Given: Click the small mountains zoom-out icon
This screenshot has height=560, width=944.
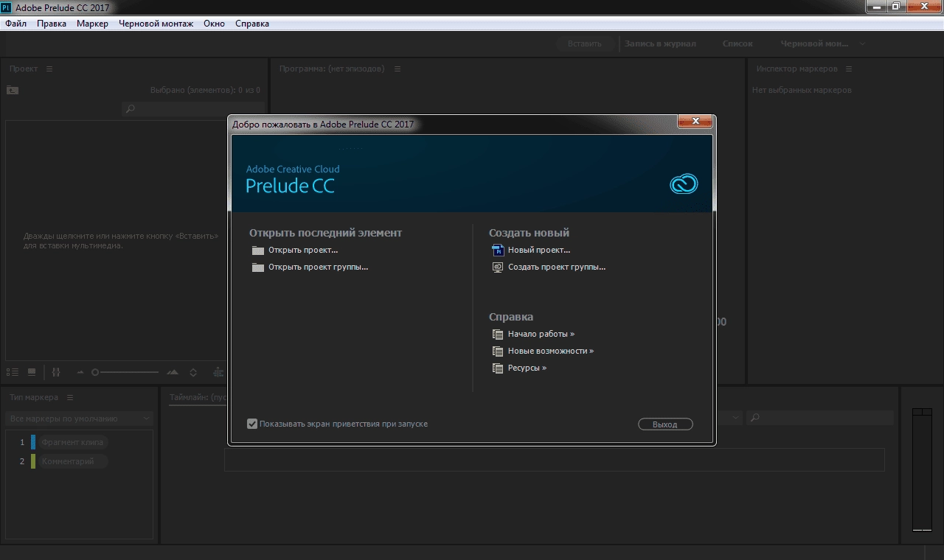Looking at the screenshot, I should [80, 373].
